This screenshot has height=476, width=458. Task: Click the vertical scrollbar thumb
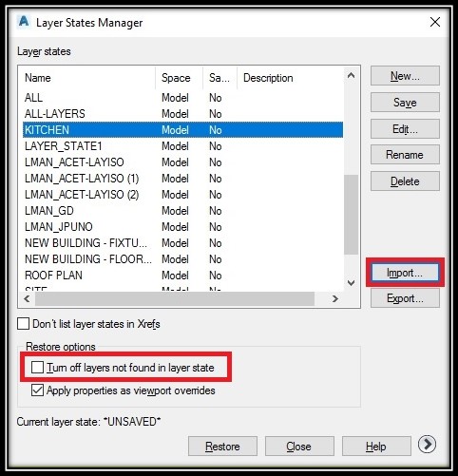[x=351, y=215]
